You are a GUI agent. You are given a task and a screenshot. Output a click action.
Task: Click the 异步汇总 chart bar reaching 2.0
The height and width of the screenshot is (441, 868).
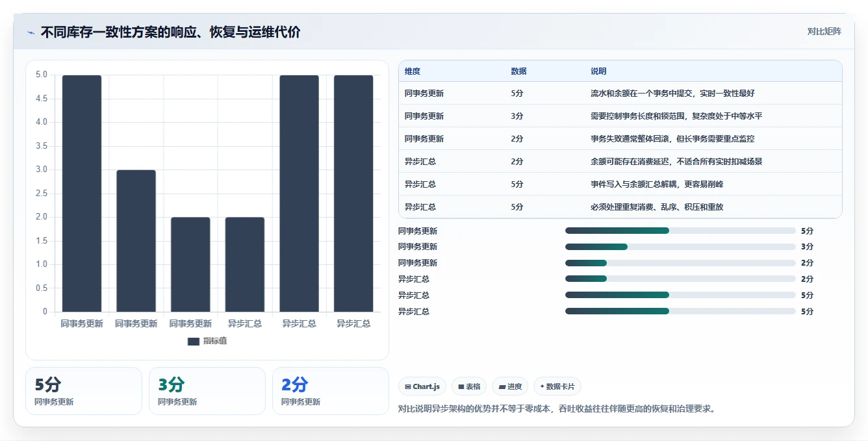245,264
